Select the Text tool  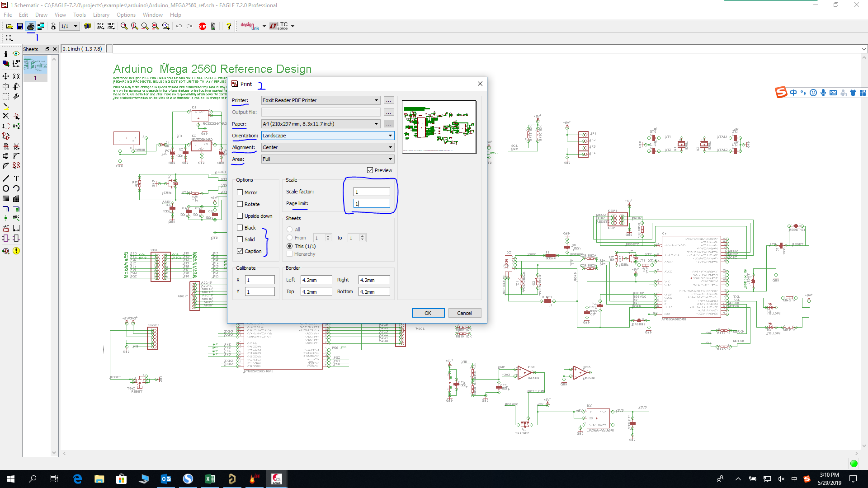click(x=16, y=178)
